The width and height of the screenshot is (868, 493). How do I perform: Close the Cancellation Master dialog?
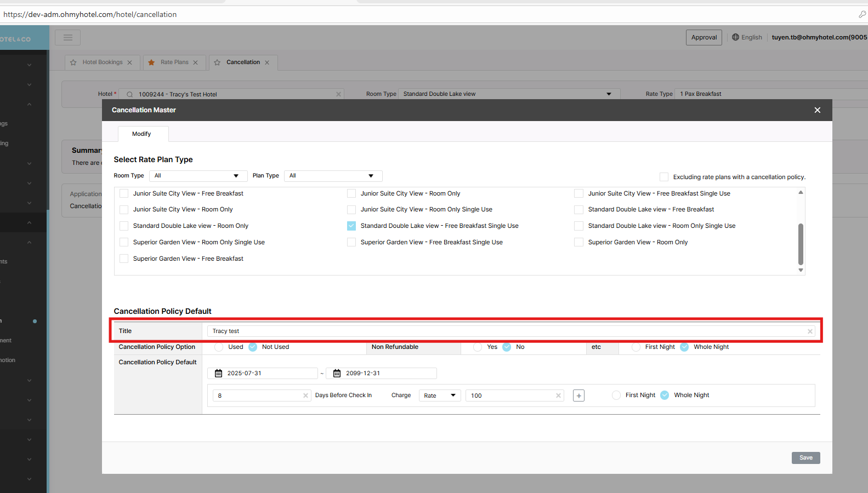[817, 110]
